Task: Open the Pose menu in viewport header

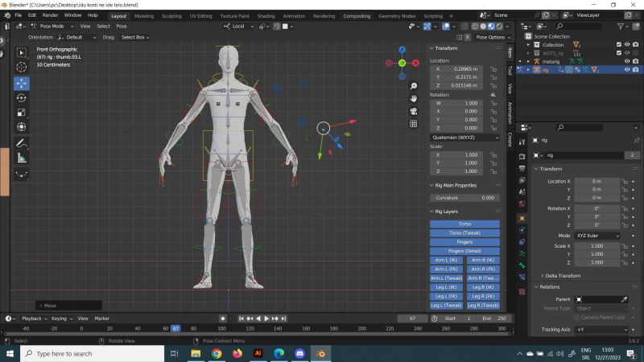Action: click(x=122, y=27)
